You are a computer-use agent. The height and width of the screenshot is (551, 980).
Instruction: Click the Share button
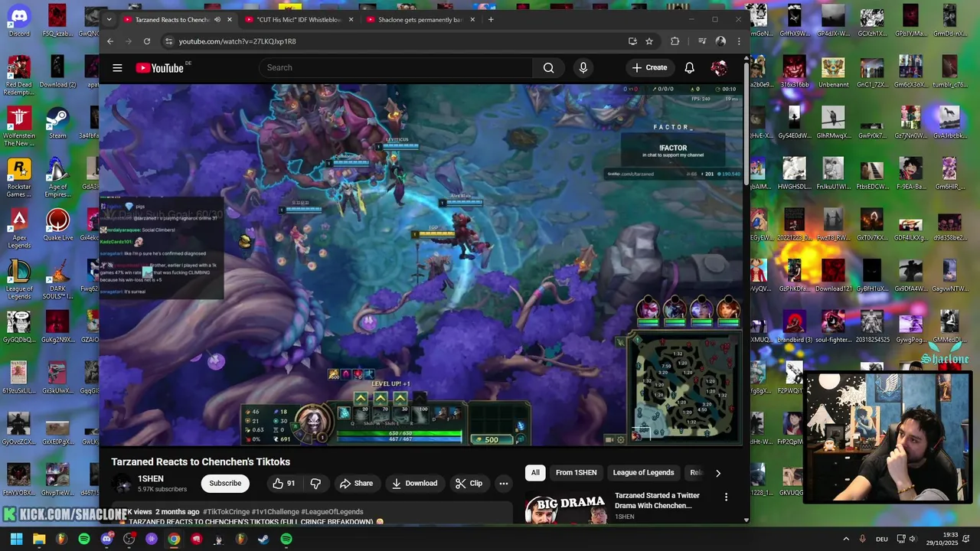356,483
